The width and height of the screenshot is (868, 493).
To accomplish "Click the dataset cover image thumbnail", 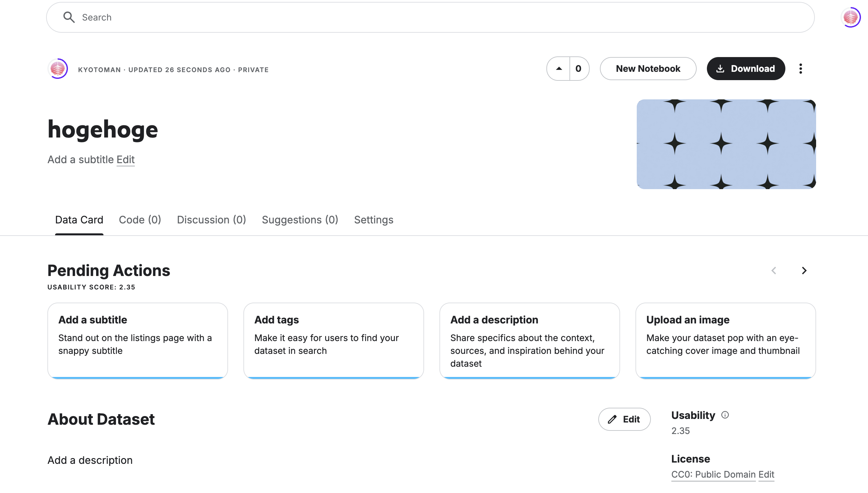I will pos(726,144).
